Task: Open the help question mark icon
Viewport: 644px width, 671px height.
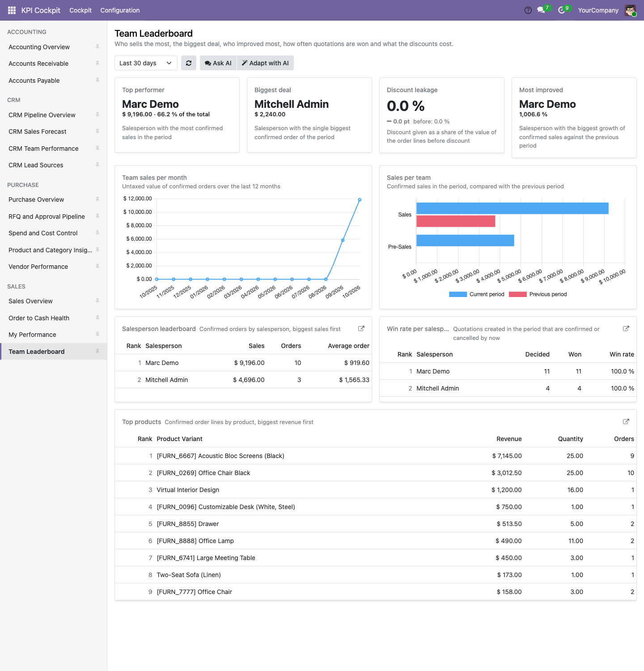Action: coord(528,10)
